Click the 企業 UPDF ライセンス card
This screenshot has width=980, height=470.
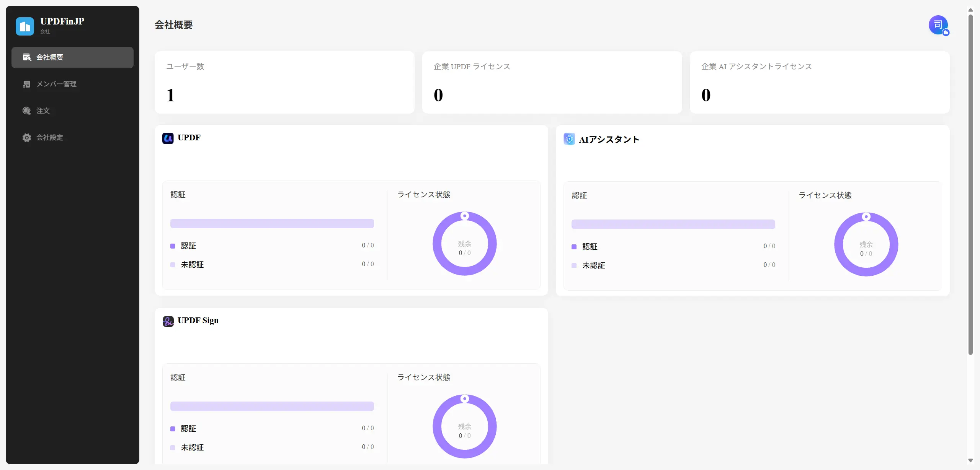tap(552, 82)
